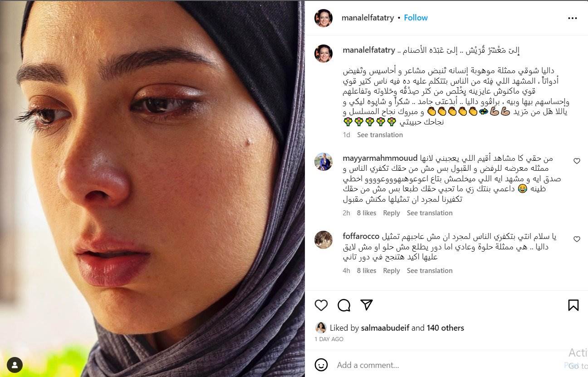This screenshot has width=588, height=377.
Task: Reply to mayyarmahmmouud's comment
Action: tap(392, 213)
